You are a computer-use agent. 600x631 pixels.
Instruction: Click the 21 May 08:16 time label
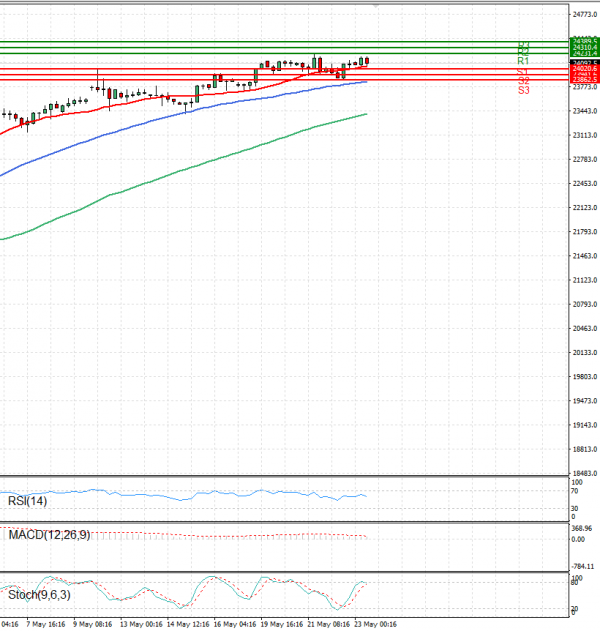click(x=328, y=625)
